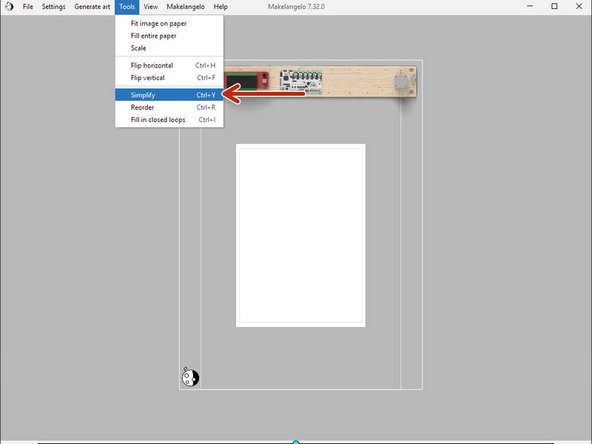The height and width of the screenshot is (444, 592).
Task: Select Flip vertical
Action: tap(169, 78)
